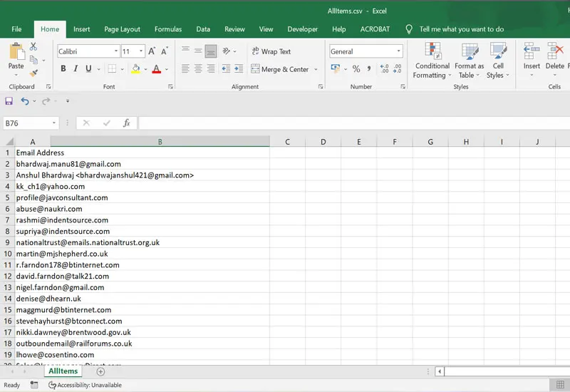Image resolution: width=570 pixels, height=392 pixels.
Task: Click in the formula bar input
Action: 354,123
